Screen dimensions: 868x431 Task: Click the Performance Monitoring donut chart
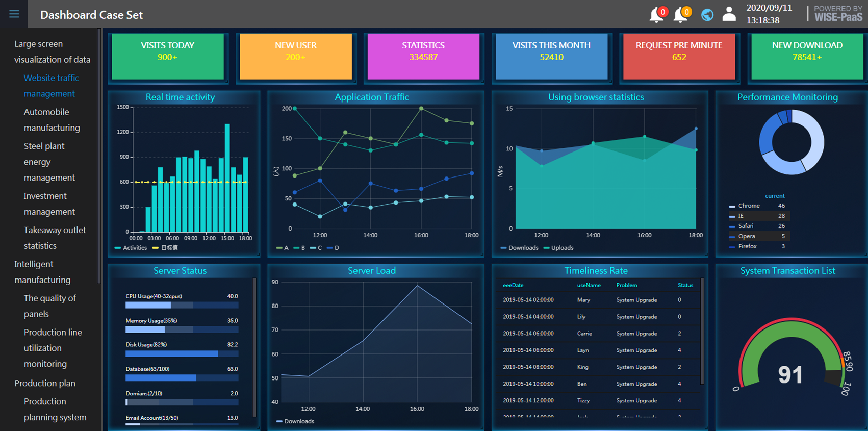point(791,142)
